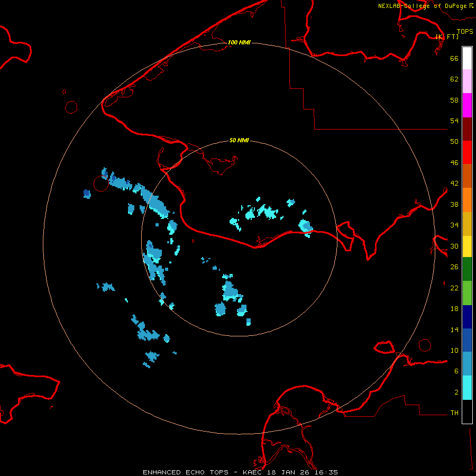The height and width of the screenshot is (476, 476).
Task: Choose the gold legend color block
Action: pyautogui.click(x=467, y=224)
